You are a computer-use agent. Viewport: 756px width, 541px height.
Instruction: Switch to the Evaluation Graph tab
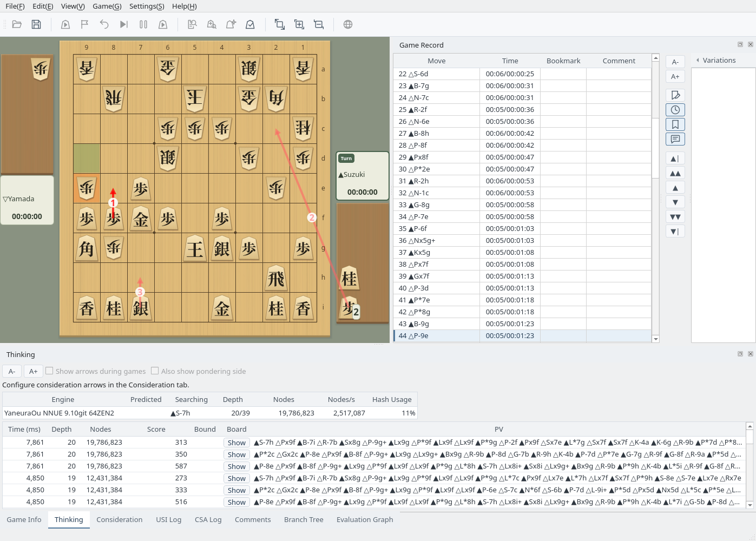[365, 520]
